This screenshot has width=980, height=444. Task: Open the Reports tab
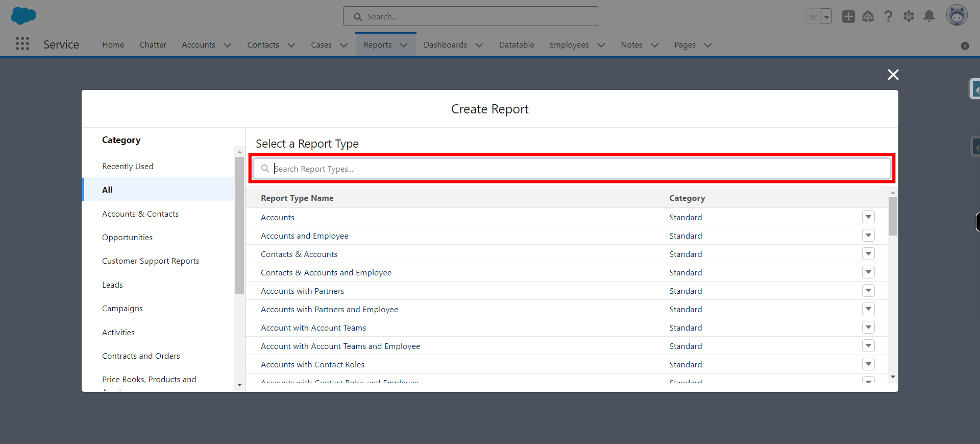click(x=377, y=45)
